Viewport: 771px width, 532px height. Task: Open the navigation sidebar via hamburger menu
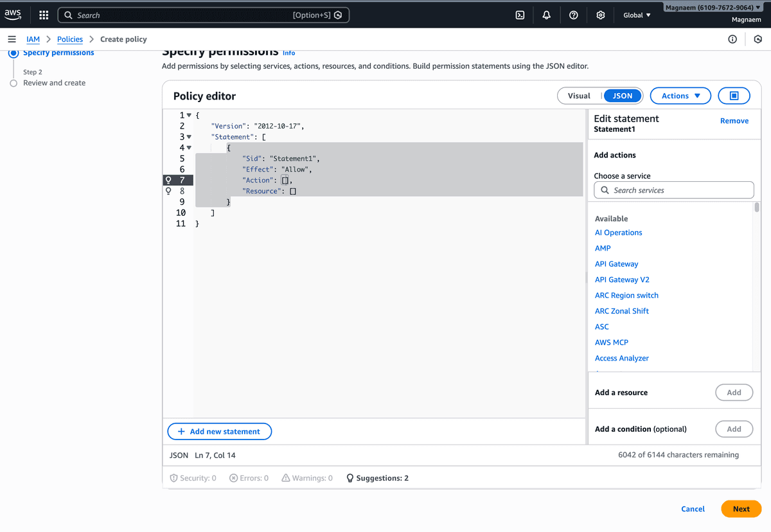[x=12, y=39]
